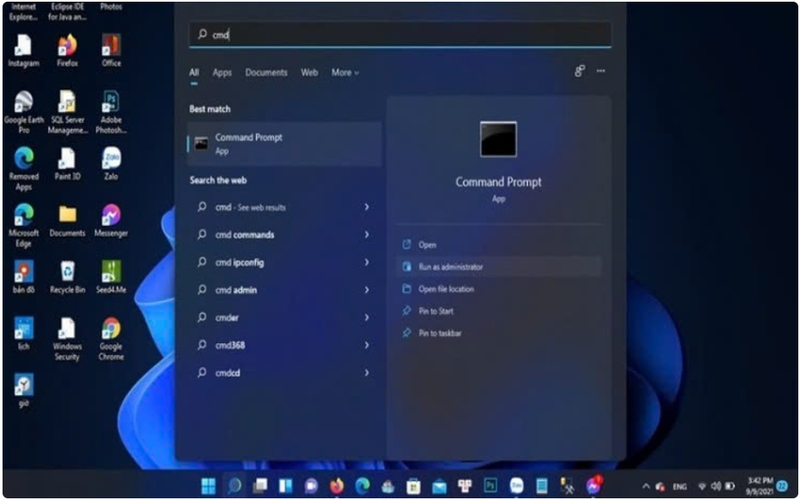The height and width of the screenshot is (500, 800).
Task: Expand chevron next to 'cmd - See web results'
Action: (367, 207)
